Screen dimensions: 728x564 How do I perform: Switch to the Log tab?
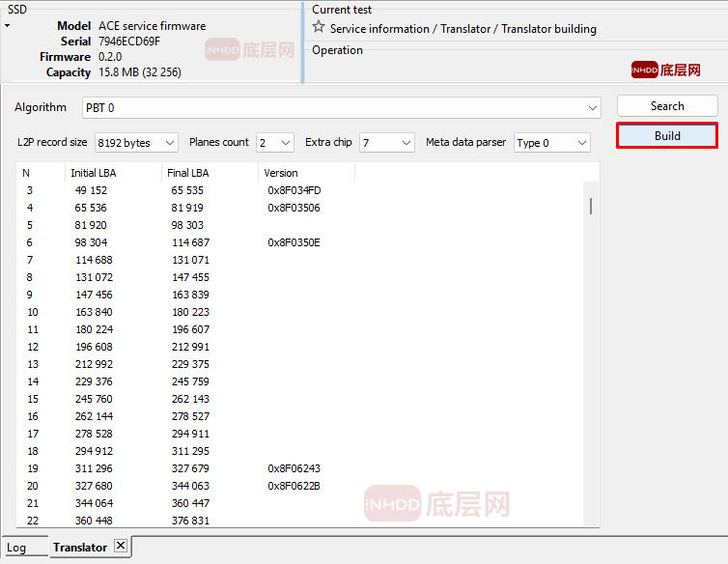[16, 548]
